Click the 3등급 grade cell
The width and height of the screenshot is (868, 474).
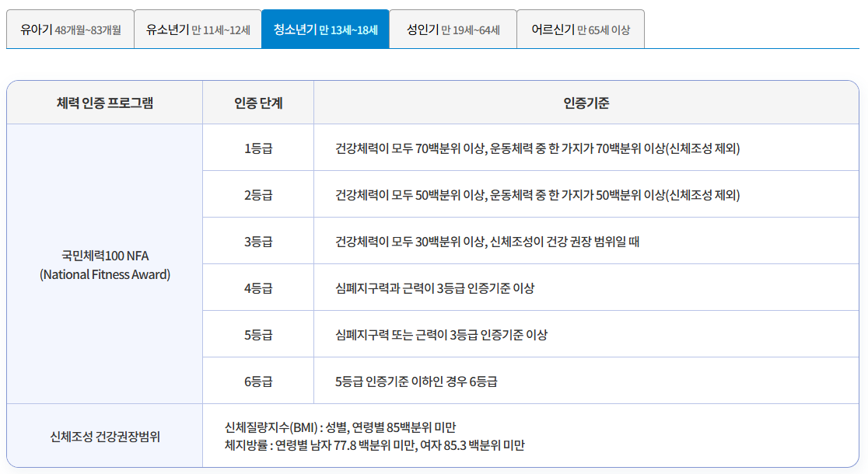pyautogui.click(x=257, y=240)
